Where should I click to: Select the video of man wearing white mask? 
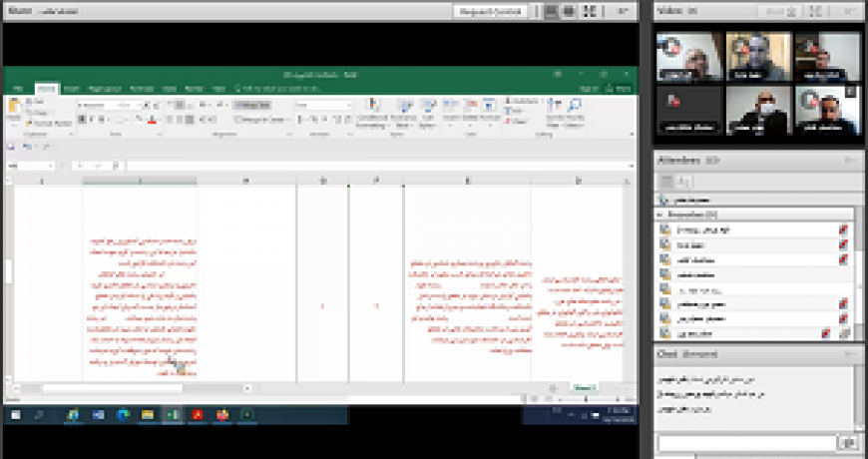click(x=758, y=110)
